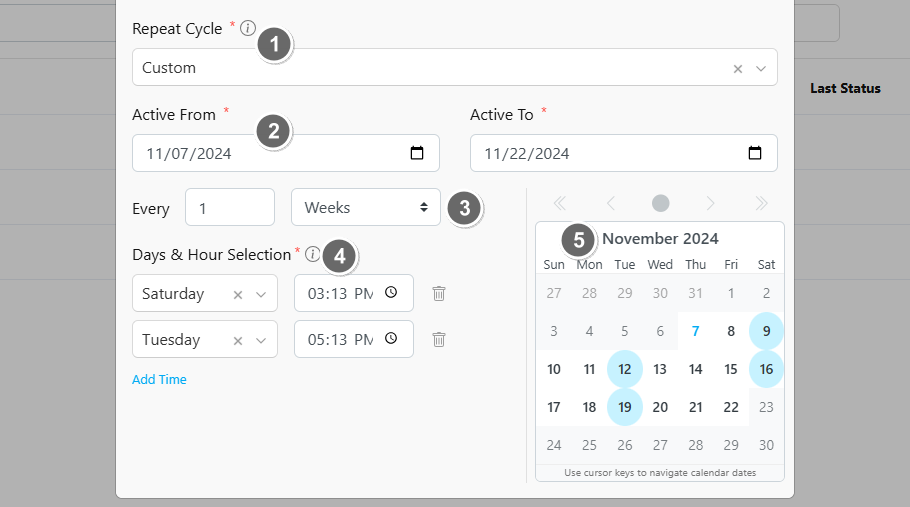910x507 pixels.
Task: Go to next month in calendar
Action: click(x=711, y=203)
